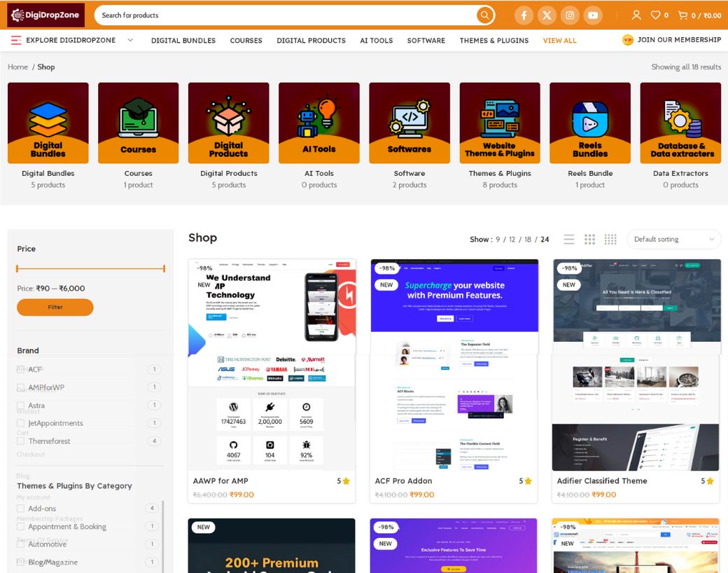Click the hamburger menu icon beside Explore

16,41
